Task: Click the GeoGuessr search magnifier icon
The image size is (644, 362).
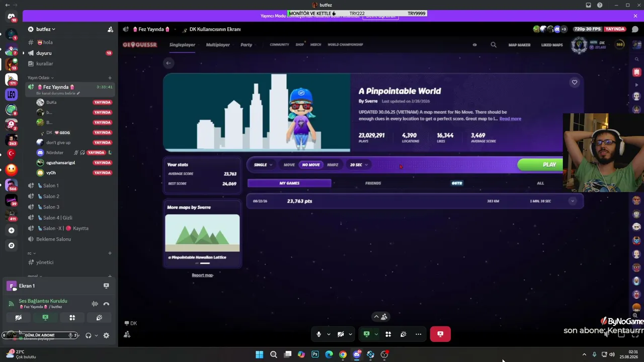Action: [494, 45]
